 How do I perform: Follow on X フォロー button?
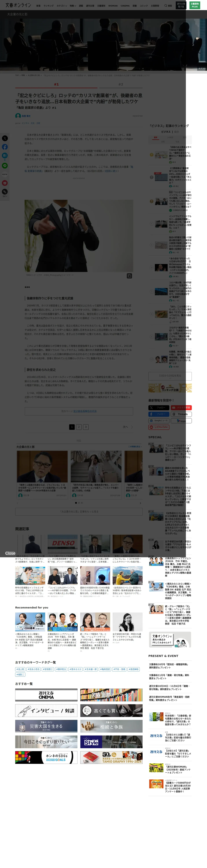point(159,407)
